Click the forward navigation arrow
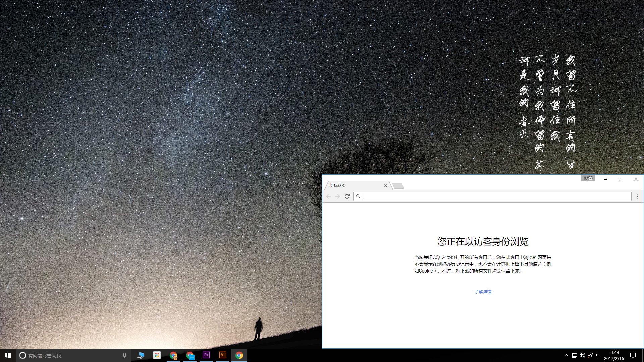 click(338, 196)
